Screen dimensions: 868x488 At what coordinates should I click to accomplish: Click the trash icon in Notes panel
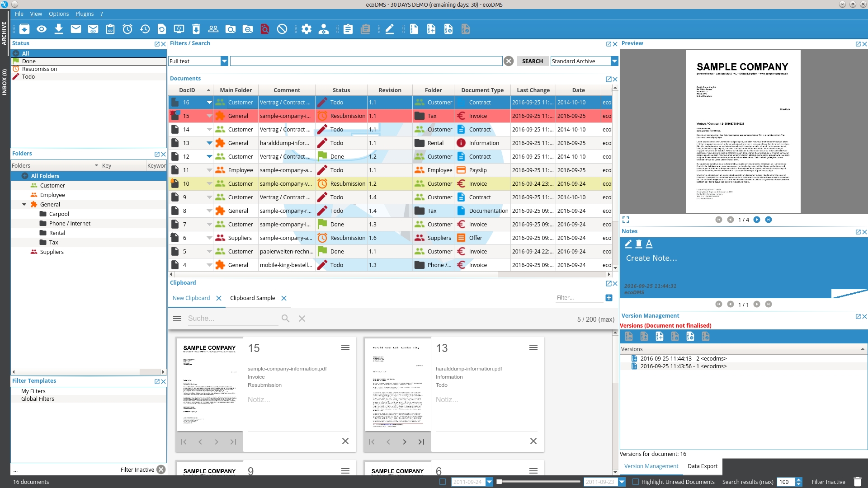coord(639,244)
